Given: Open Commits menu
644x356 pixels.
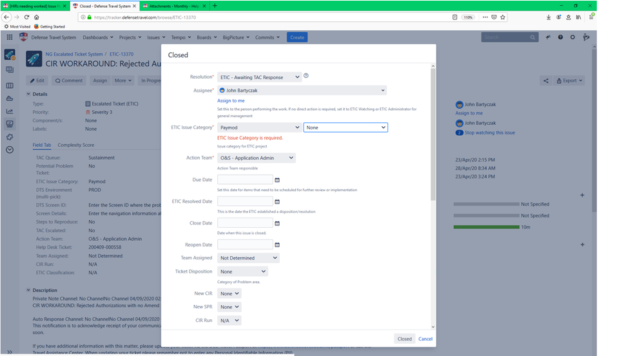Looking at the screenshot, I should tap(268, 37).
